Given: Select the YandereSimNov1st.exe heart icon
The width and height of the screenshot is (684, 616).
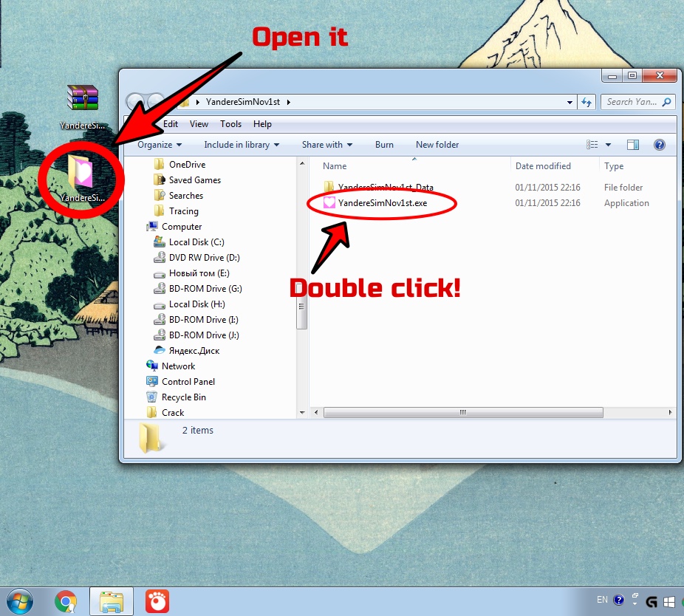Looking at the screenshot, I should pos(329,202).
